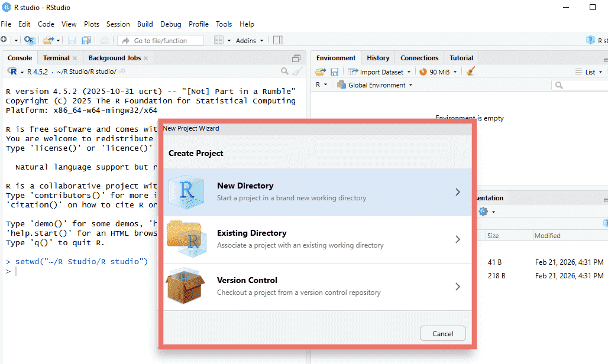Open the Code menu
Viewport: 608px width, 364px height.
click(46, 24)
